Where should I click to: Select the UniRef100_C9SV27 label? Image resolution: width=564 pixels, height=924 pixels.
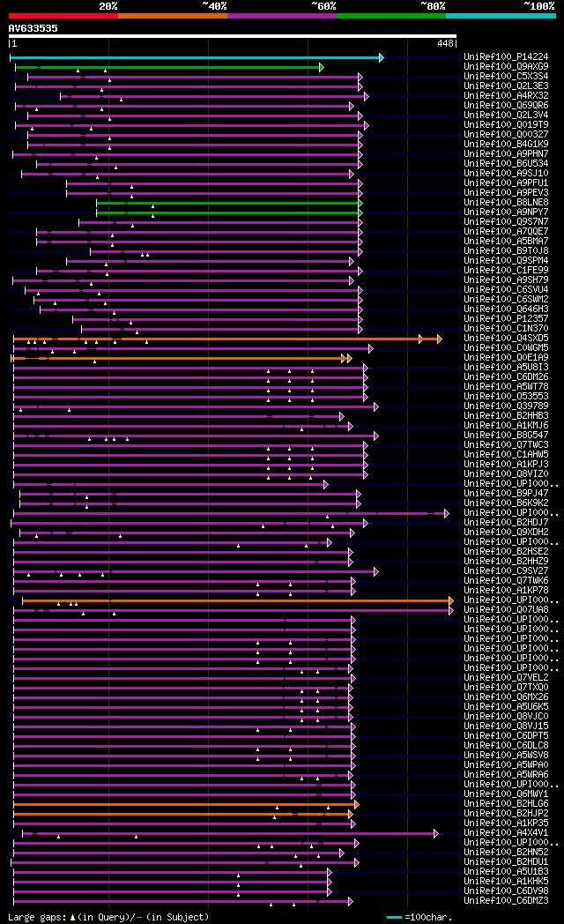(x=506, y=570)
